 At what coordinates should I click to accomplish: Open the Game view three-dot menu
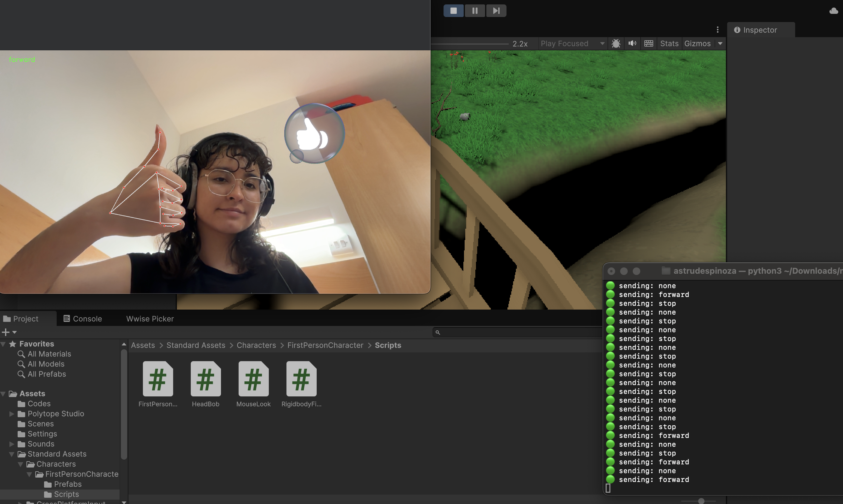[717, 30]
